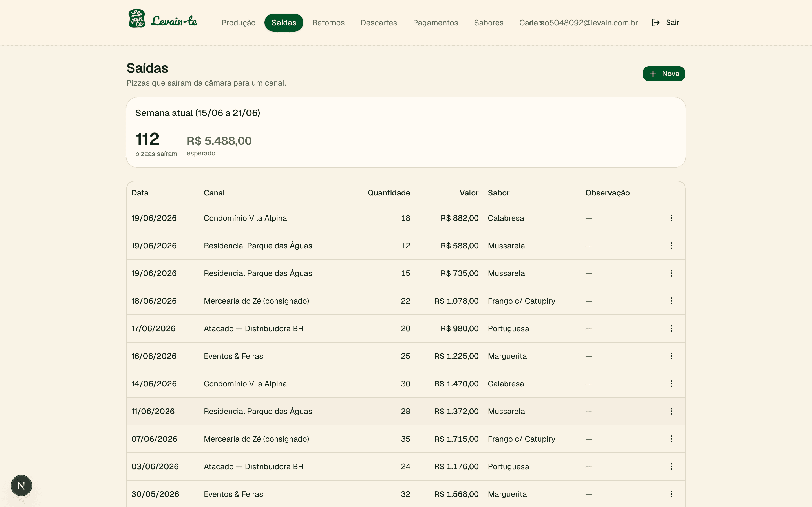Open actions for 735,00 Mussarela row

[671, 273]
